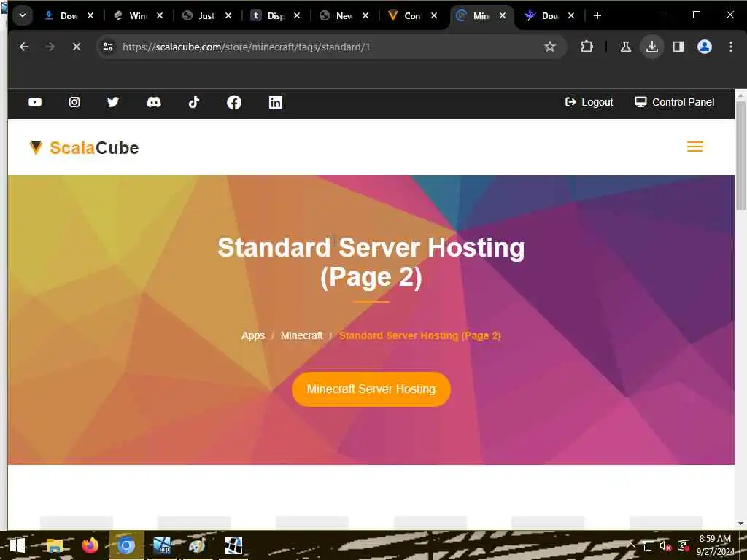The height and width of the screenshot is (560, 747).
Task: Open the Facebook icon link
Action: click(234, 102)
